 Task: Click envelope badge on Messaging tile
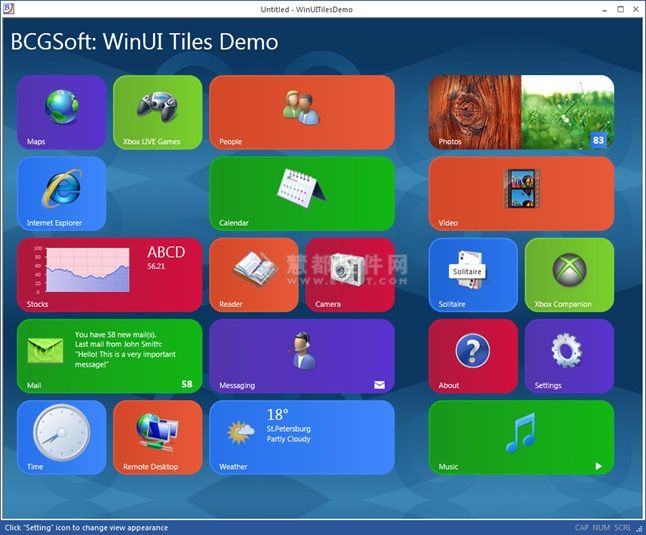pos(379,385)
